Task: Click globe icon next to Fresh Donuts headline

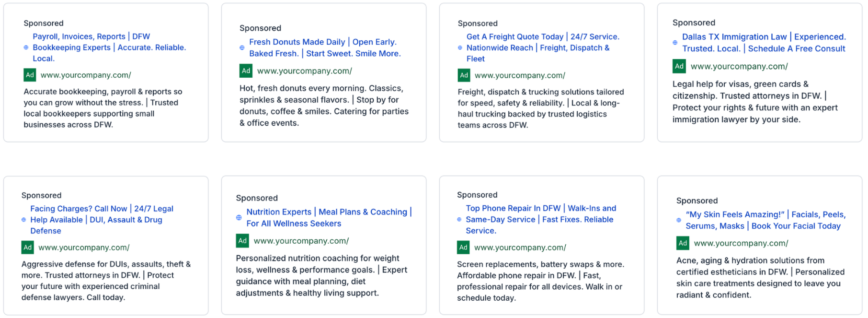Action: [x=242, y=48]
